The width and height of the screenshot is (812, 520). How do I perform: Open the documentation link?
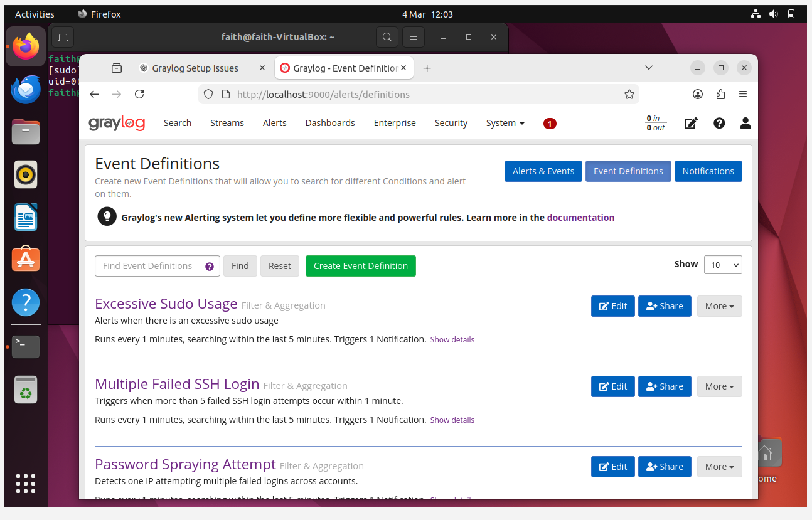581,218
